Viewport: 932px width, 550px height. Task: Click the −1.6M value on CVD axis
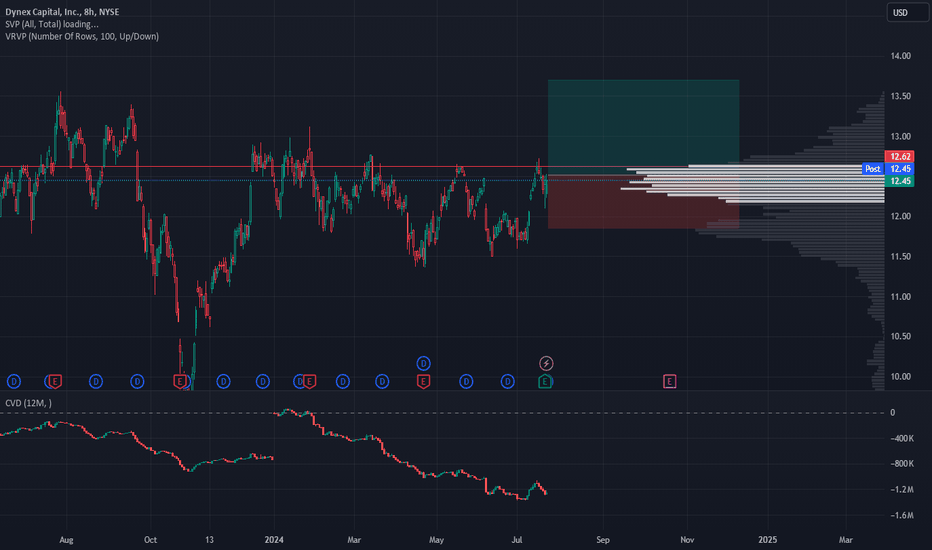click(902, 516)
